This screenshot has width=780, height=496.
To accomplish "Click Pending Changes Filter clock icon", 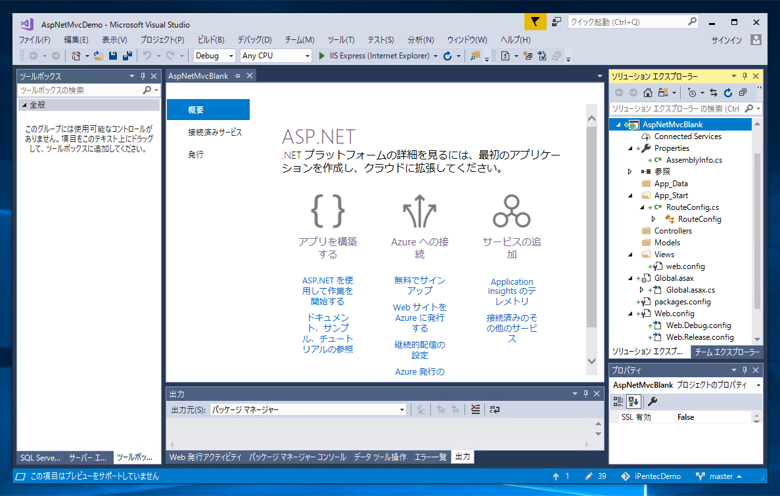I will tap(691, 93).
